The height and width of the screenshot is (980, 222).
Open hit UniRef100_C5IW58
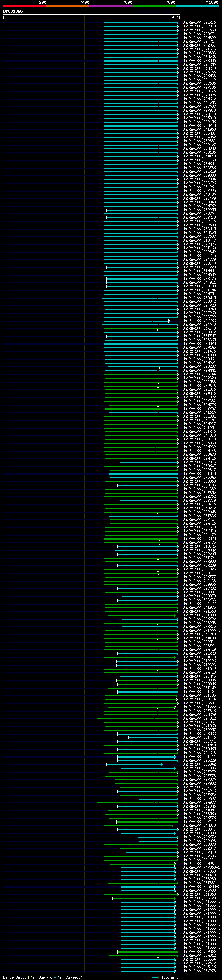(x=199, y=894)
